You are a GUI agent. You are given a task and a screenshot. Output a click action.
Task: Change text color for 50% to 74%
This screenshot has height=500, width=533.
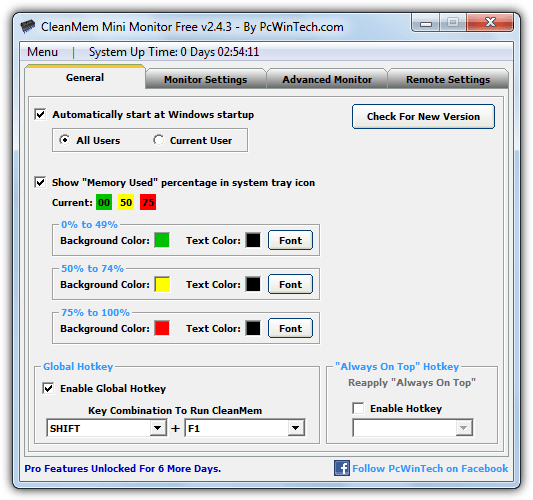[x=253, y=284]
